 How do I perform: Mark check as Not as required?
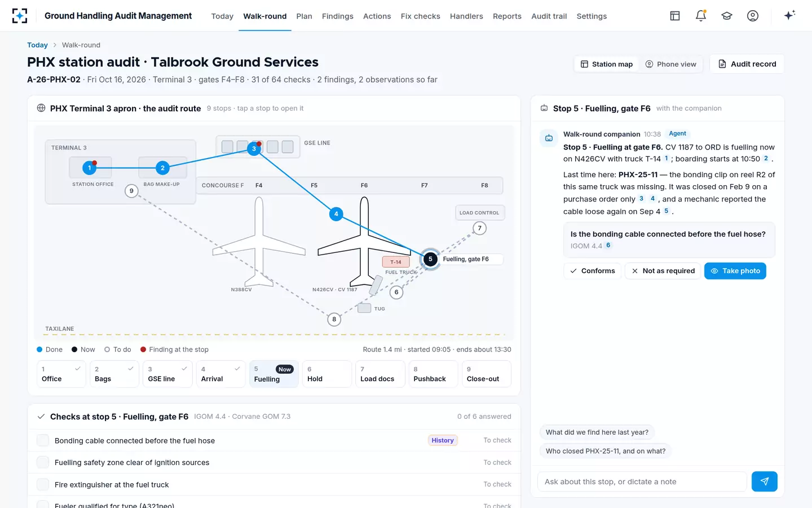coord(663,271)
